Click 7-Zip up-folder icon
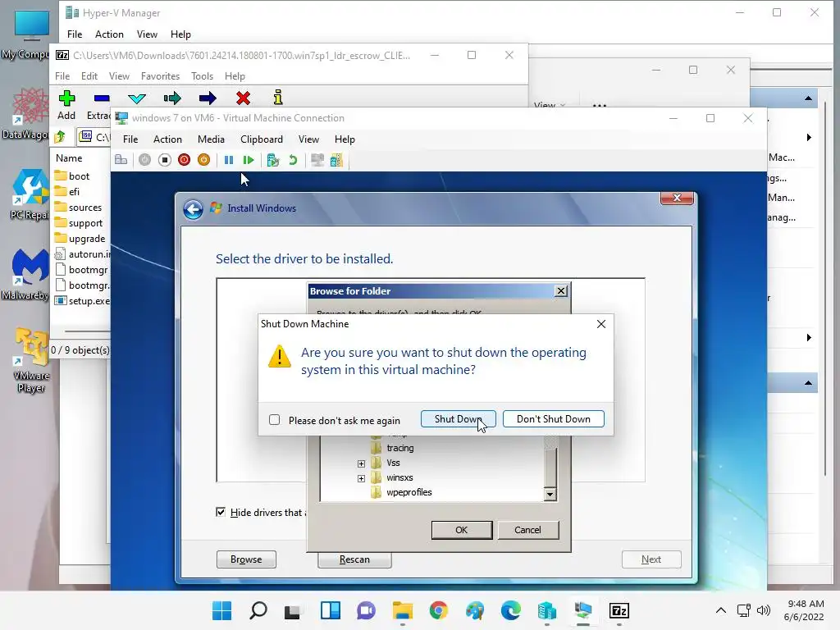Image resolution: width=840 pixels, height=630 pixels. (60, 137)
